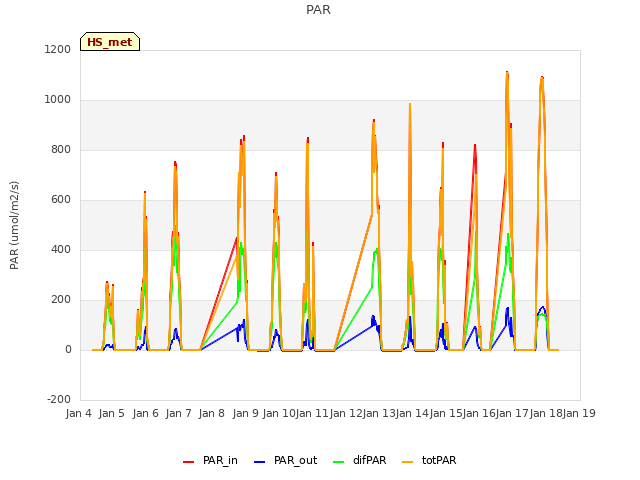Click the Jan 4 x-axis label

pyautogui.click(x=79, y=413)
